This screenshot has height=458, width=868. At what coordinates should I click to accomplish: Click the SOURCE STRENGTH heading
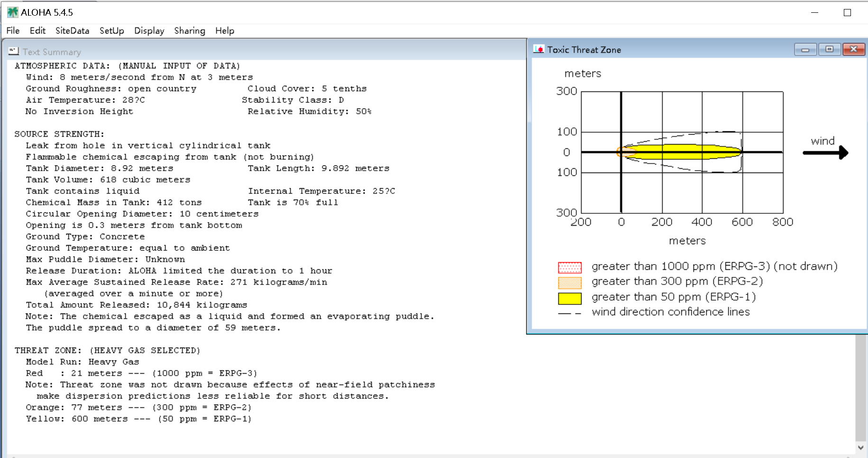[x=59, y=134]
